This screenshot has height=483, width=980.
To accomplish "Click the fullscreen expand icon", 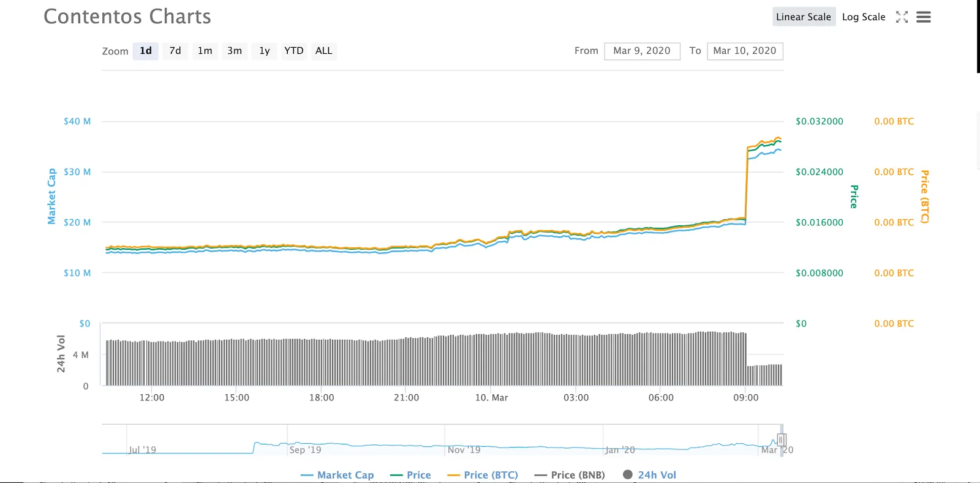I will (x=902, y=17).
